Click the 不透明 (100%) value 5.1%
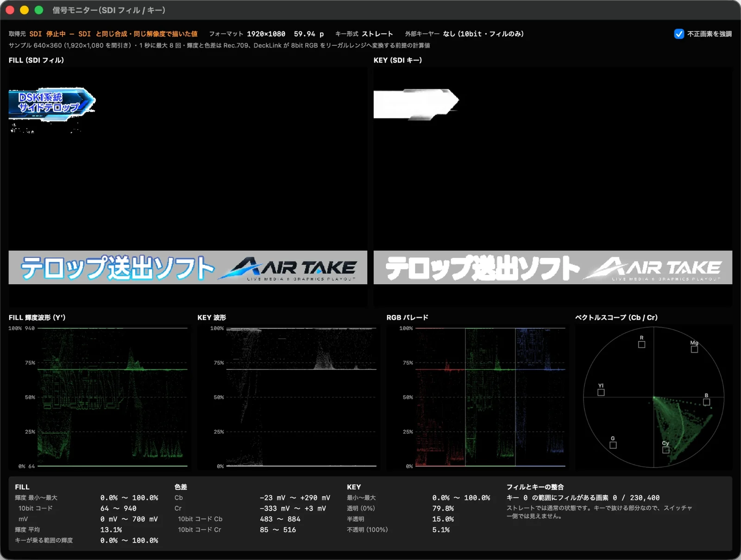741x560 pixels. (x=441, y=529)
